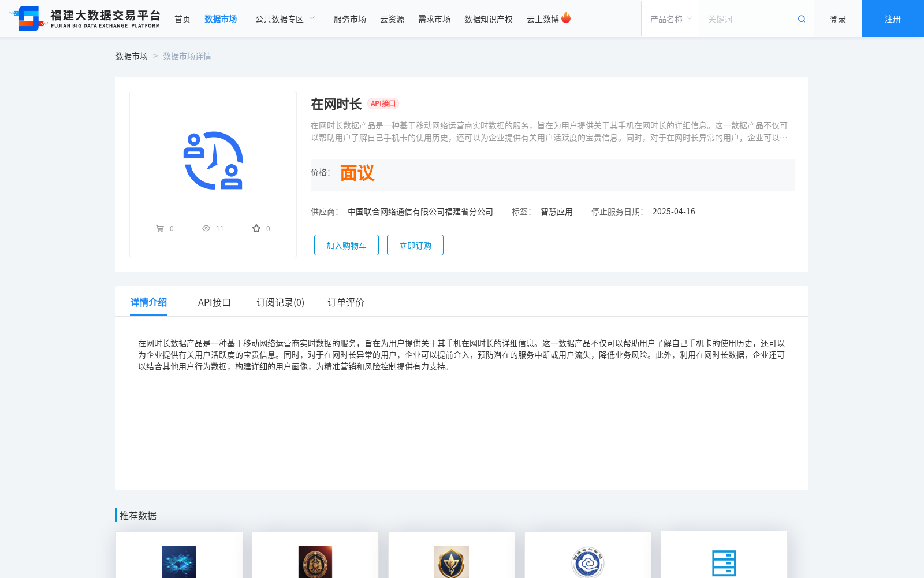This screenshot has height=578, width=924.
Task: Click the truncated product description under title
Action: coord(549,131)
